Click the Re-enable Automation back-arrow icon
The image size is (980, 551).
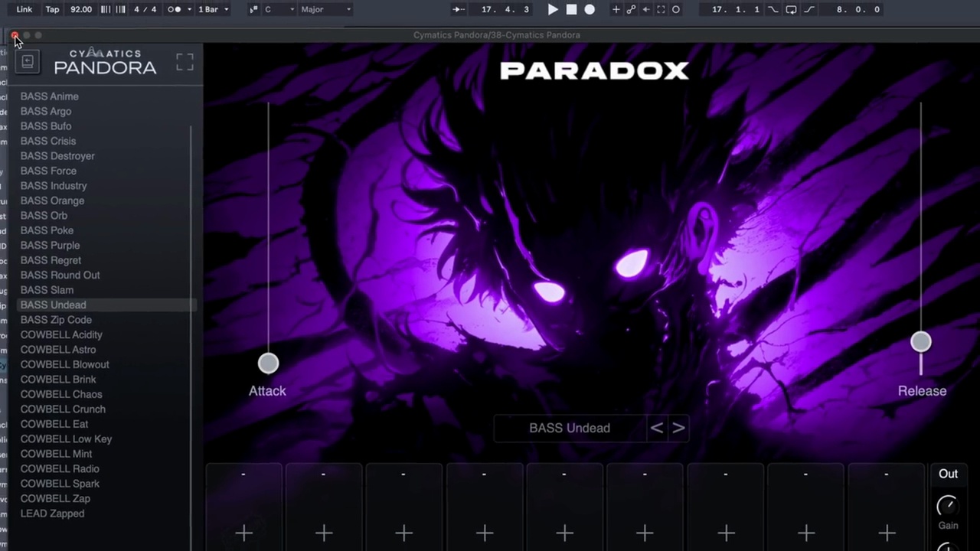point(646,9)
